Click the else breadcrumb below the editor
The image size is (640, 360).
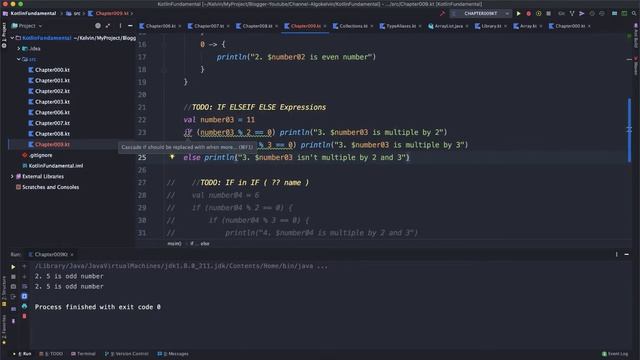[205, 244]
